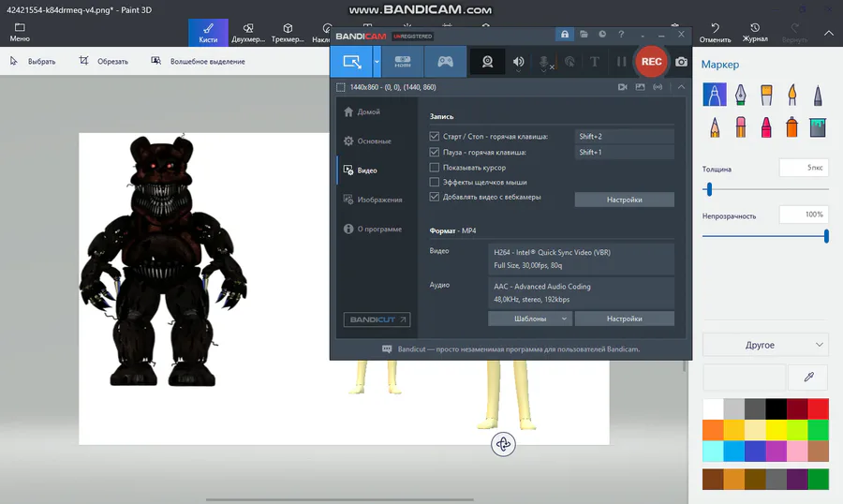Toggle the webcam overlay icon in Bandicam
The image size is (843, 504).
pos(488,62)
